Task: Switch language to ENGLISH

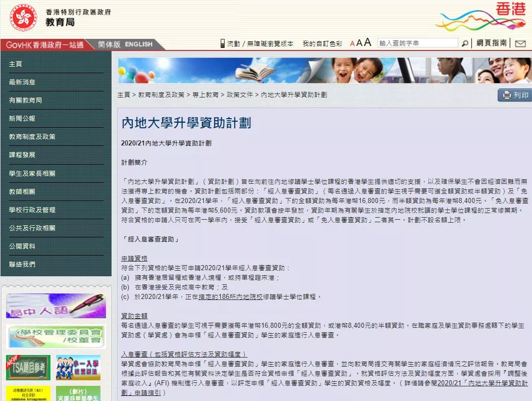Action: 139,44
